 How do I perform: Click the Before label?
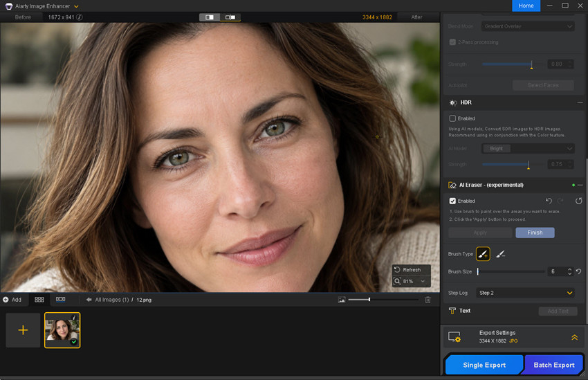point(23,17)
